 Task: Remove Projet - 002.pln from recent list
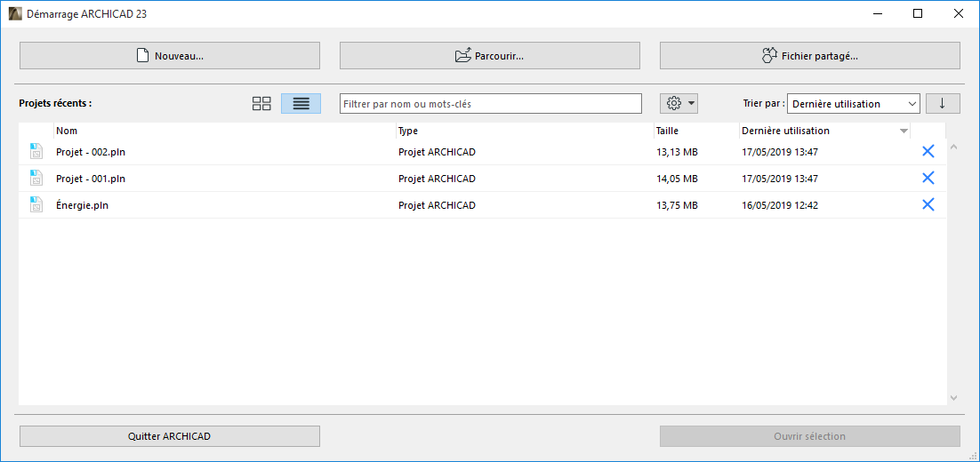pos(928,152)
